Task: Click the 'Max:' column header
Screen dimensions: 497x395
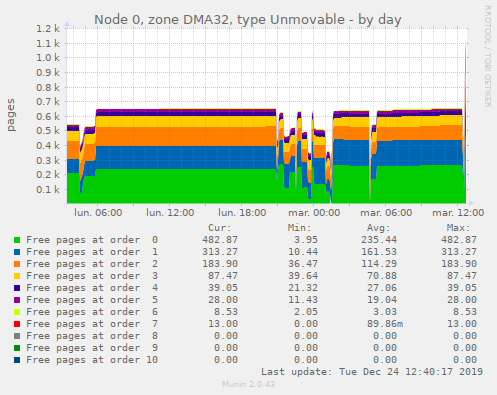Action: [x=459, y=228]
